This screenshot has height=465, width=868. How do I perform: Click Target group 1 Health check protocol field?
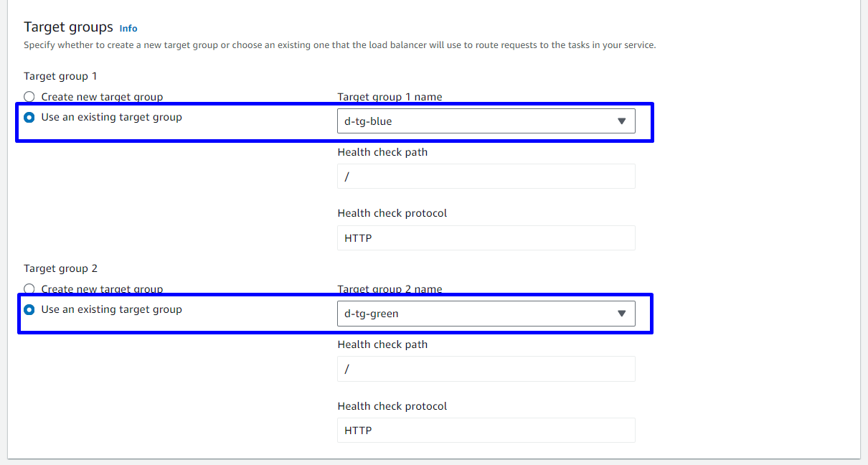click(x=486, y=238)
